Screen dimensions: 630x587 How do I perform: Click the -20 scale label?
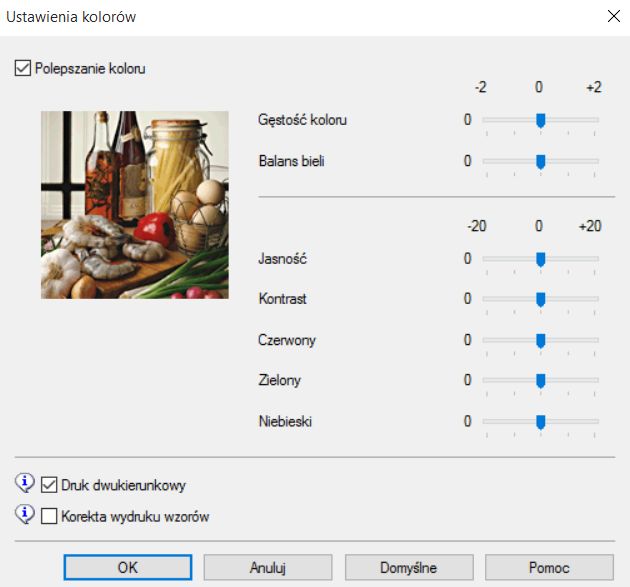tap(477, 226)
